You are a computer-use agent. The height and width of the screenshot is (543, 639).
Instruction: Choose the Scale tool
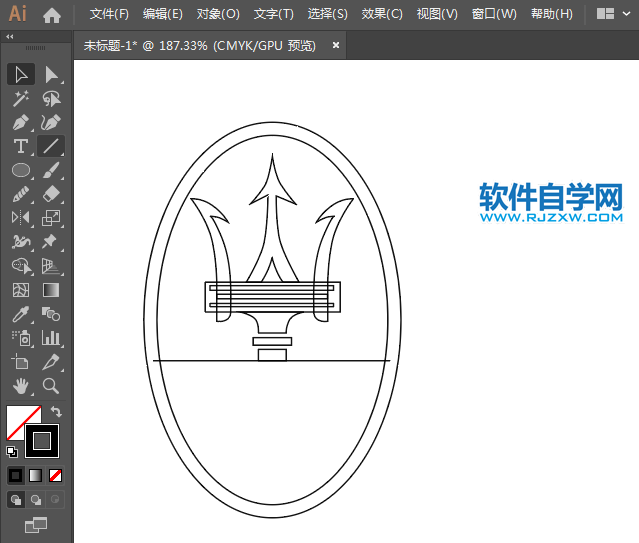(x=51, y=218)
